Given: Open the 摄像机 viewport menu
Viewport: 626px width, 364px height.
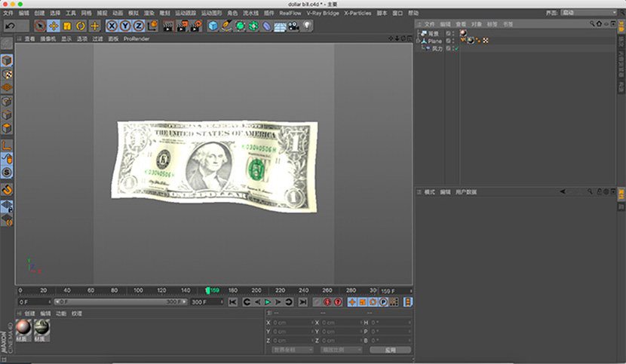Looking at the screenshot, I should [x=48, y=38].
